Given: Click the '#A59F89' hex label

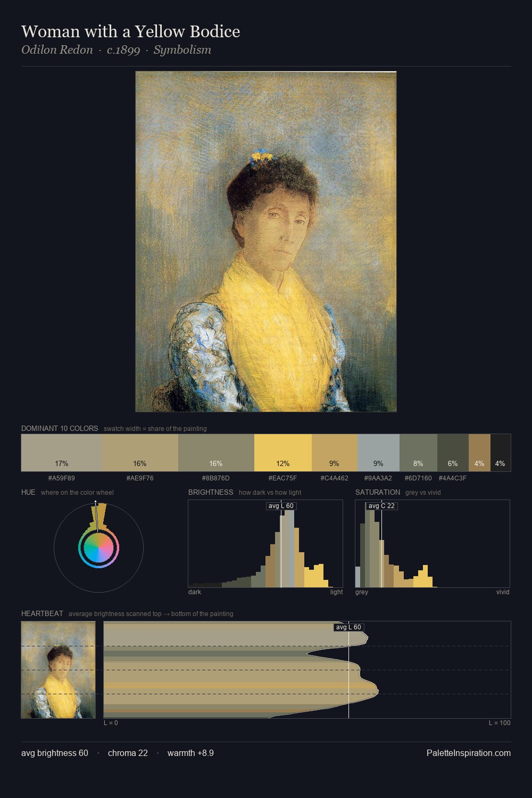Looking at the screenshot, I should pos(62,478).
